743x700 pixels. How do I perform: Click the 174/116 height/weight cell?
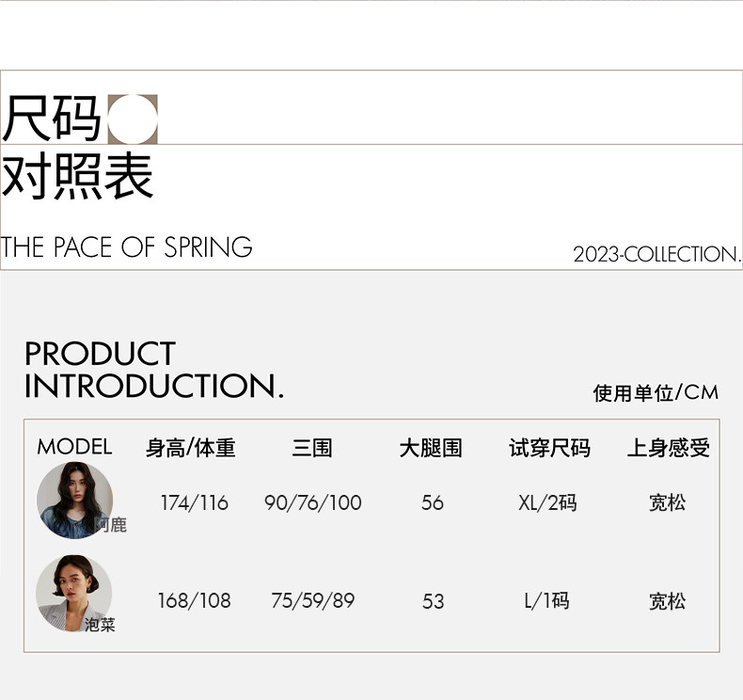(194, 502)
